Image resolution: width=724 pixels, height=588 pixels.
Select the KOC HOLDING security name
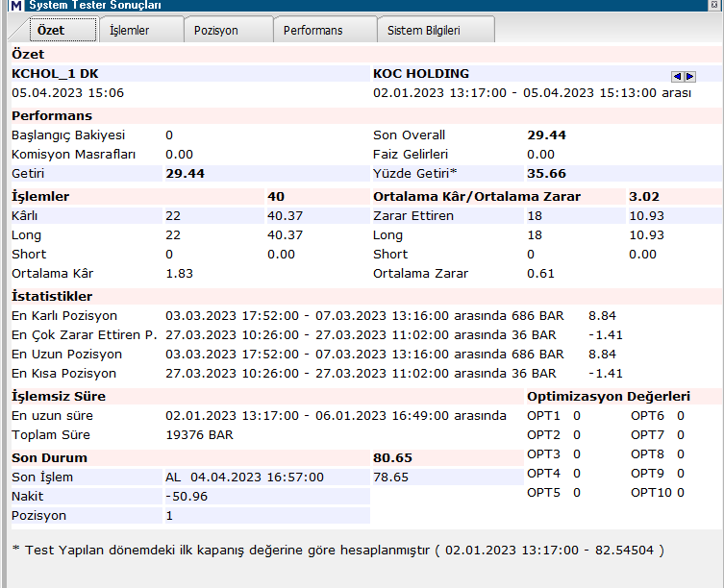420,74
